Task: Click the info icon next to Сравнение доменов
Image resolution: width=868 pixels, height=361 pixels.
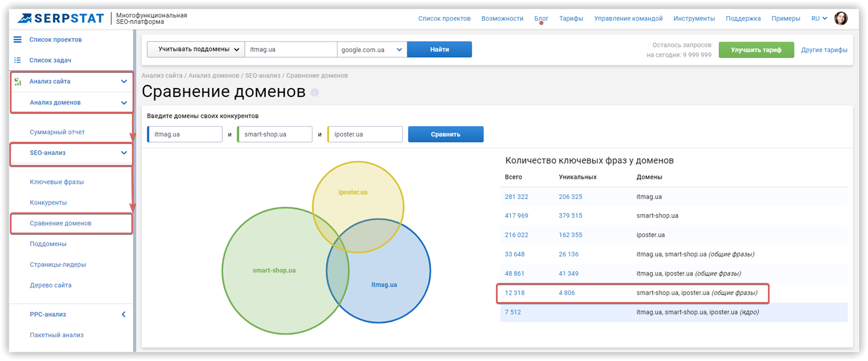Action: tap(315, 93)
